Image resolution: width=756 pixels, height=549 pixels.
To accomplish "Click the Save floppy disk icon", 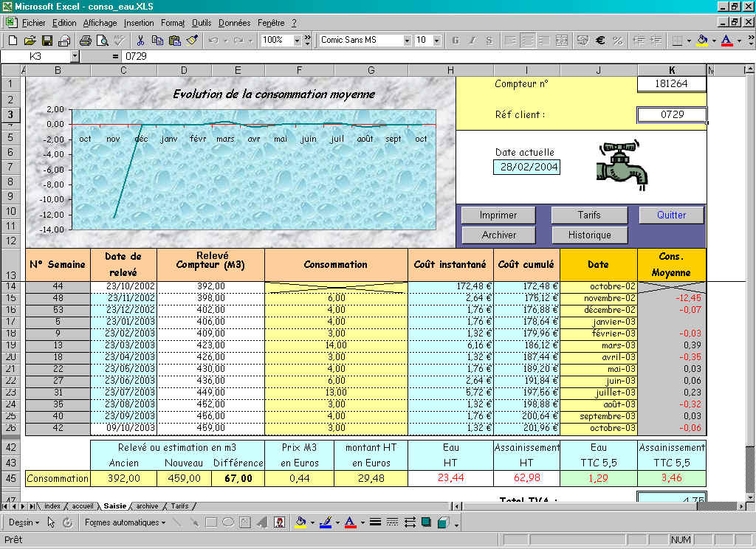I will click(47, 41).
